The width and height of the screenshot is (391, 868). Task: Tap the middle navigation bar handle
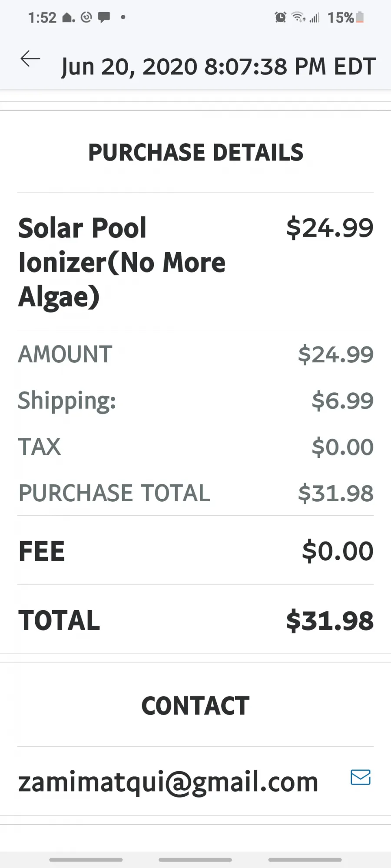(195, 859)
